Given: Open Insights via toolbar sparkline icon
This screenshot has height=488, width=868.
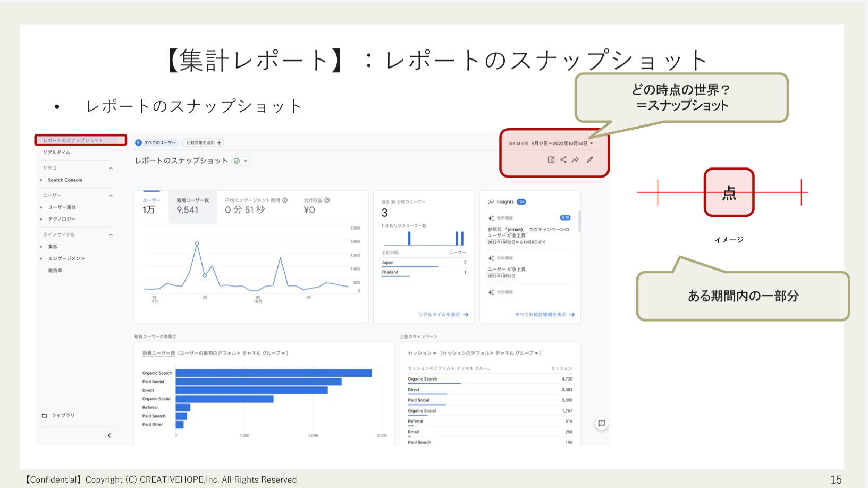Looking at the screenshot, I should tap(576, 159).
